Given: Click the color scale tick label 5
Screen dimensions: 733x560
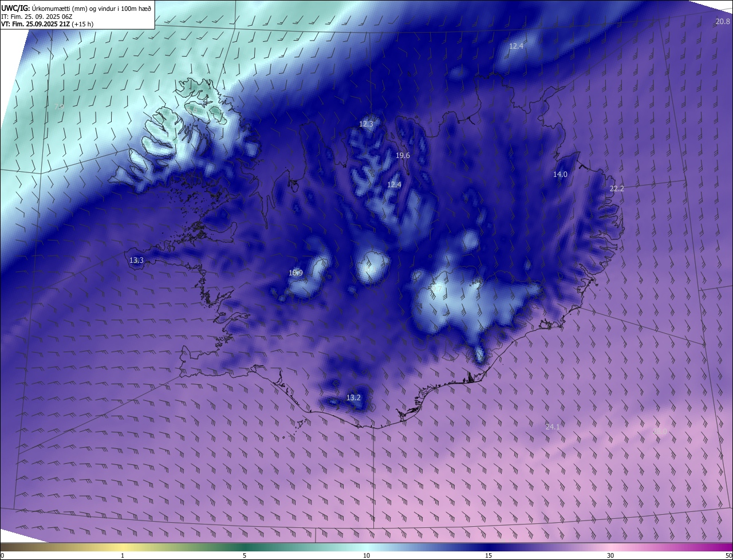Looking at the screenshot, I should [x=245, y=555].
